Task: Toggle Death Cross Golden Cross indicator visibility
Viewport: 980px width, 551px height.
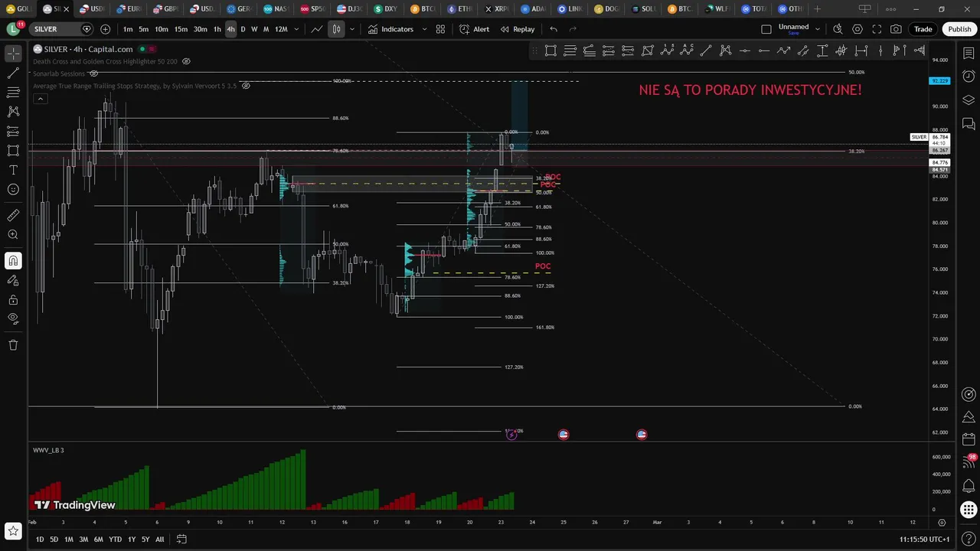Action: coord(186,61)
